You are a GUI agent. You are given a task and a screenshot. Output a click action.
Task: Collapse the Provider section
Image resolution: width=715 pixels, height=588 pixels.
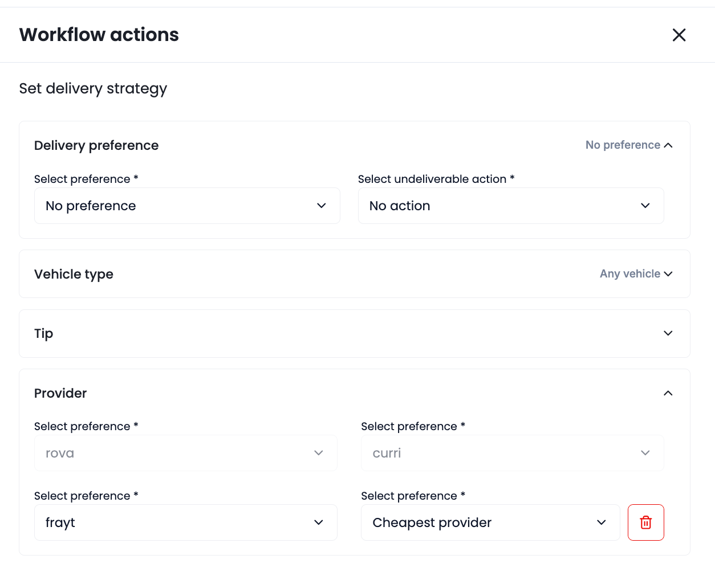668,393
